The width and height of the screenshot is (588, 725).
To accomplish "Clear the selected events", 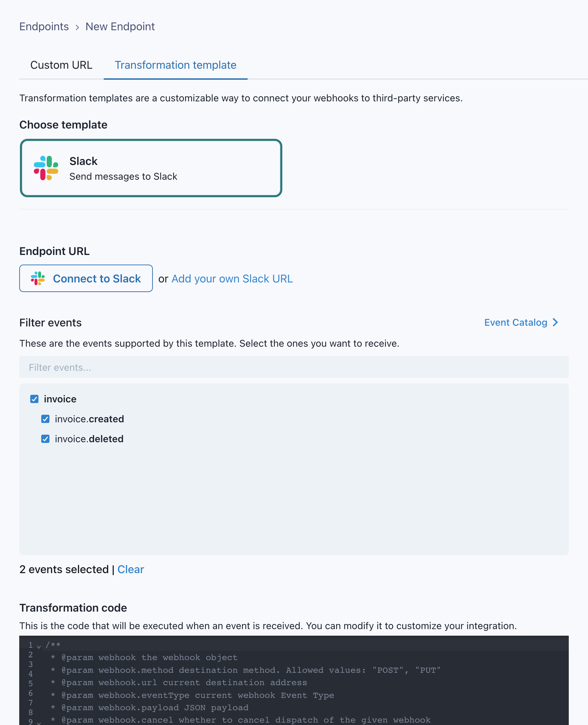I will 131,569.
